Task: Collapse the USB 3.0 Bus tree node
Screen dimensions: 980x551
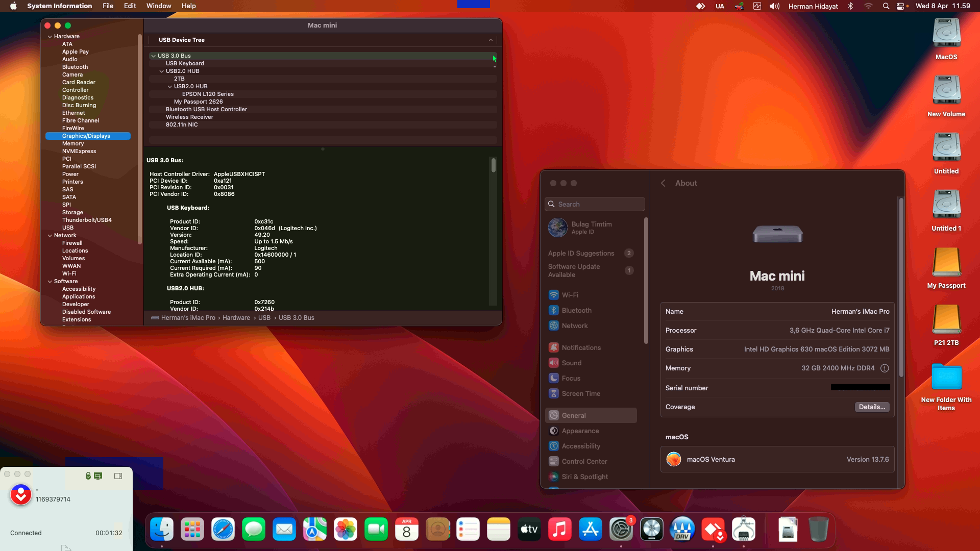Action: click(x=153, y=56)
